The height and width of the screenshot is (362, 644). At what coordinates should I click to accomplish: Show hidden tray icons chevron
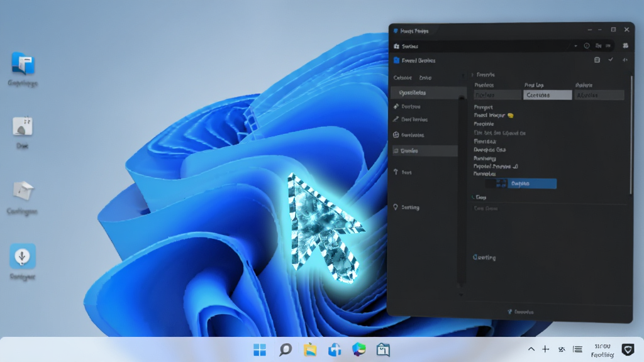pos(531,349)
